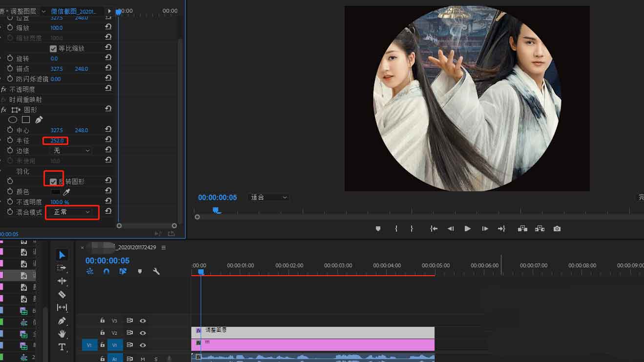Click the Export Frame camera icon
This screenshot has width=644, height=362.
[x=557, y=229]
